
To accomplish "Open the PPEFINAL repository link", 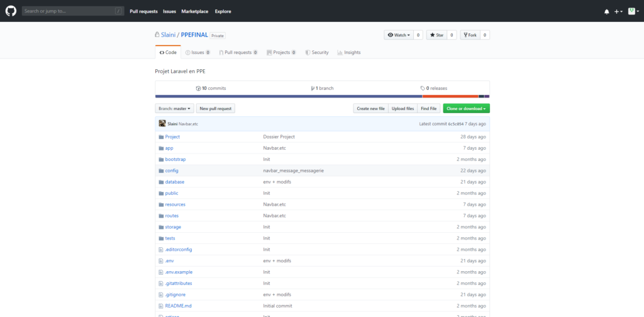I will 194,35.
